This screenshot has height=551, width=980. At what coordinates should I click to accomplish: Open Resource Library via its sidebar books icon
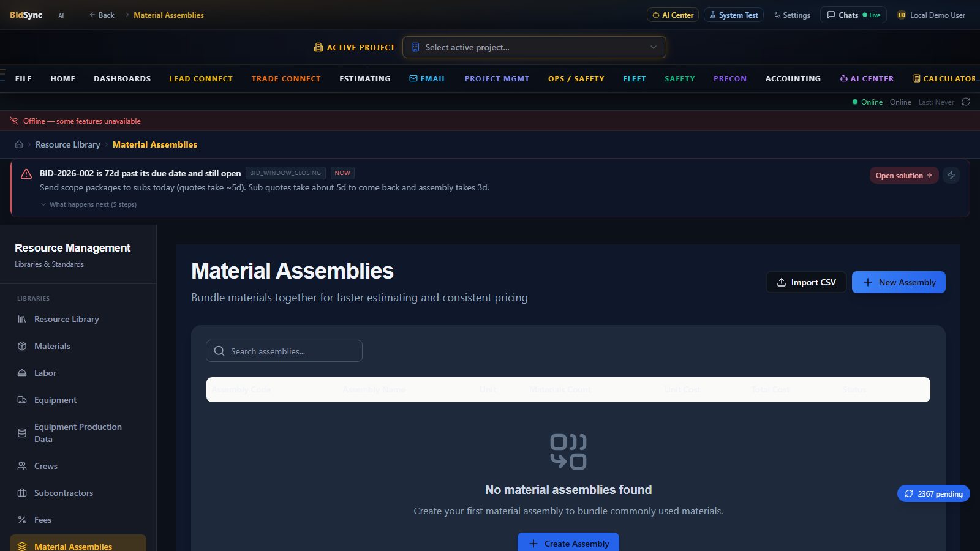[x=22, y=319]
